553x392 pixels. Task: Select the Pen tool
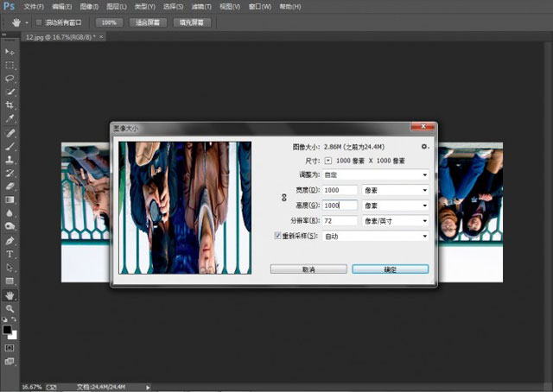[x=10, y=241]
